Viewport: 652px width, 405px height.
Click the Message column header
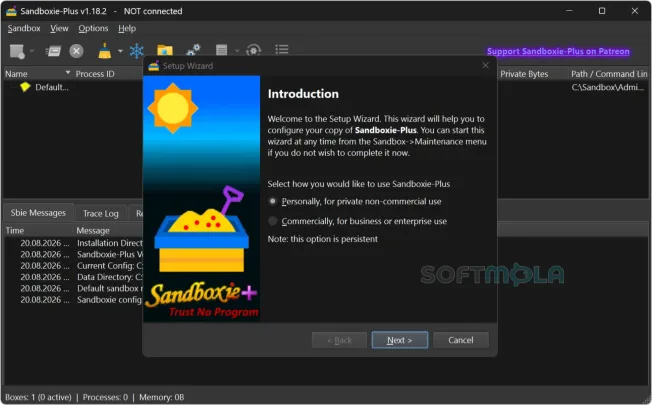click(x=93, y=230)
